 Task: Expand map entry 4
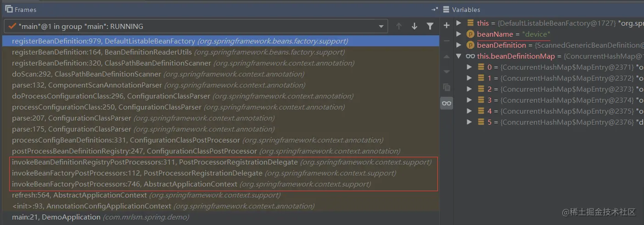pos(469,111)
